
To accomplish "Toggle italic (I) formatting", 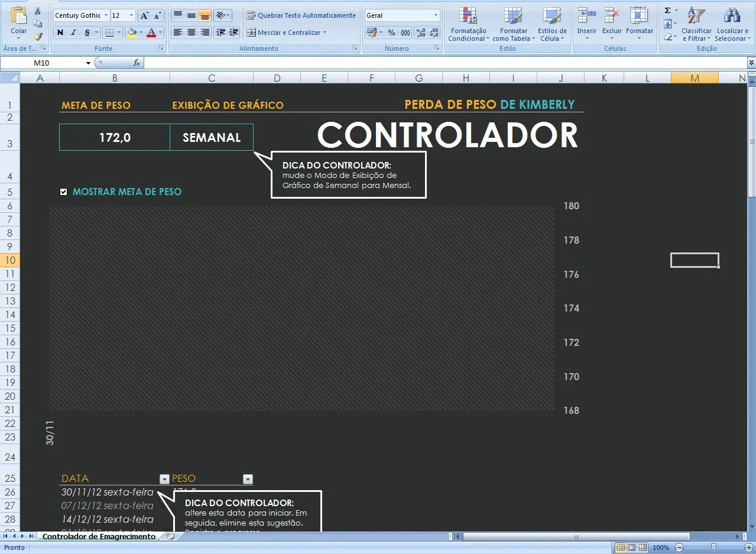I will coord(73,33).
